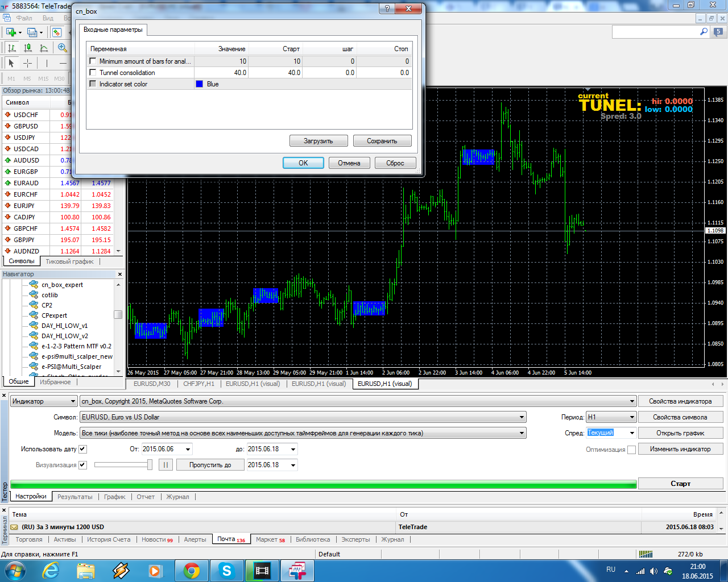The height and width of the screenshot is (582, 728).
Task: Switch to the Результаты tester tab
Action: click(75, 497)
